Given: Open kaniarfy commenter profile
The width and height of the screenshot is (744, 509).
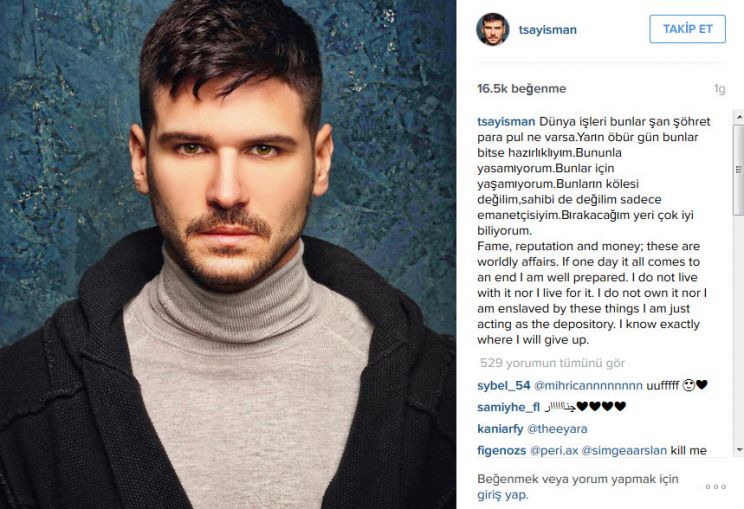Looking at the screenshot, I should point(500,429).
